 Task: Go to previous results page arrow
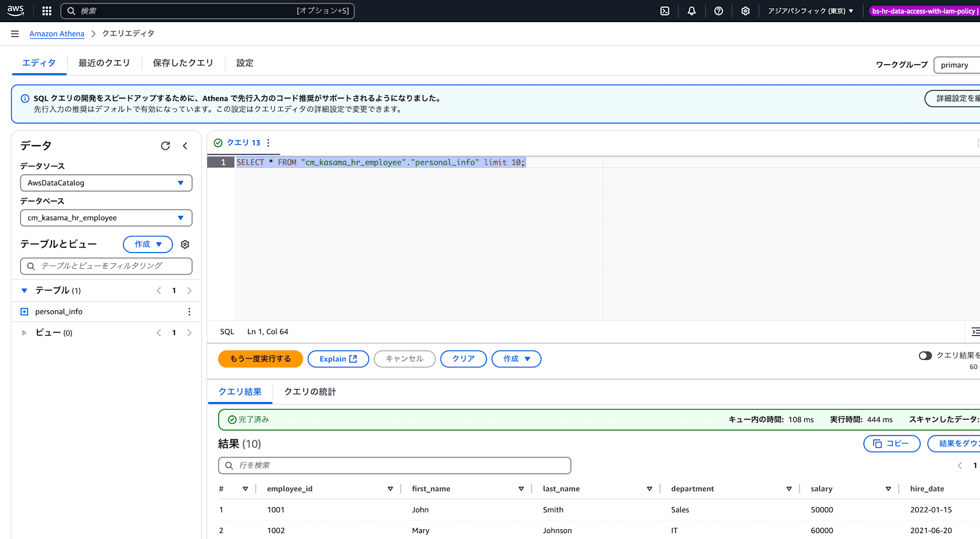click(960, 466)
